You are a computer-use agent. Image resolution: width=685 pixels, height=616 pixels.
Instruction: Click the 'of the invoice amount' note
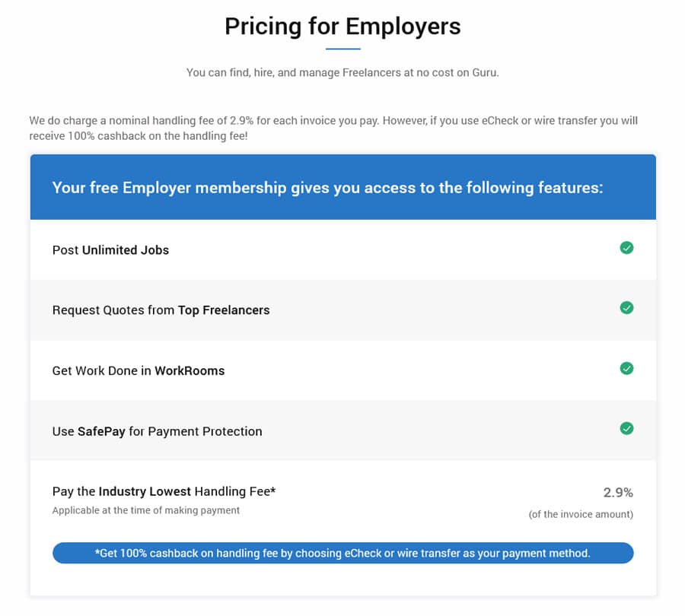(581, 514)
